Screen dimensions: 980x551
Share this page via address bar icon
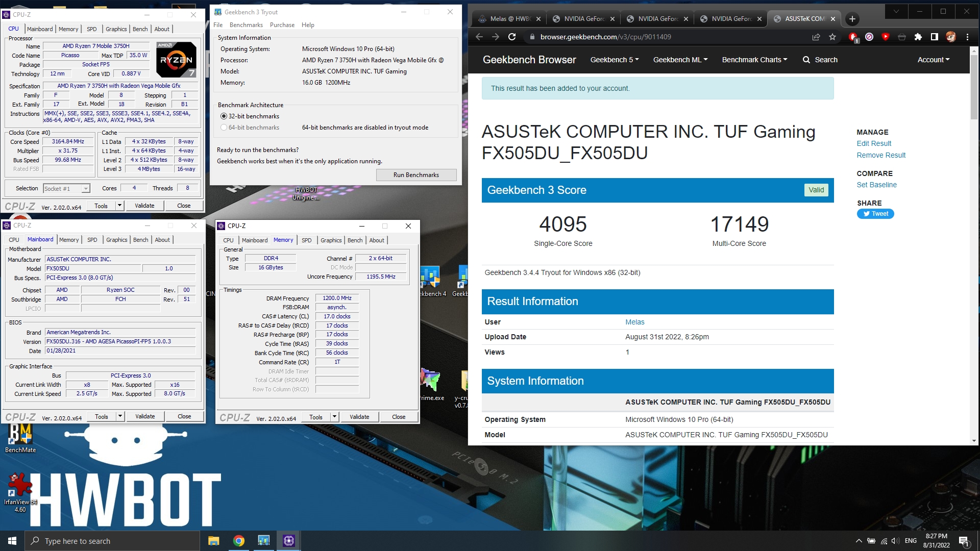pyautogui.click(x=816, y=37)
